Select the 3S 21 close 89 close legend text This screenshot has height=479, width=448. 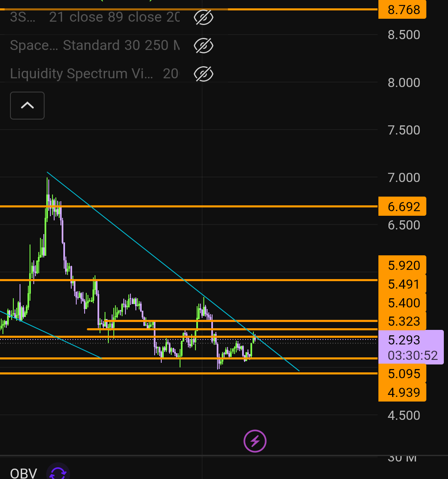pos(95,17)
